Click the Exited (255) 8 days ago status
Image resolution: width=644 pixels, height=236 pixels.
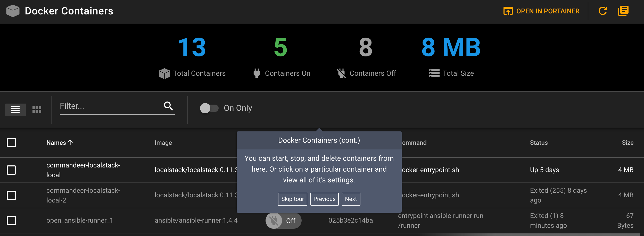point(558,195)
